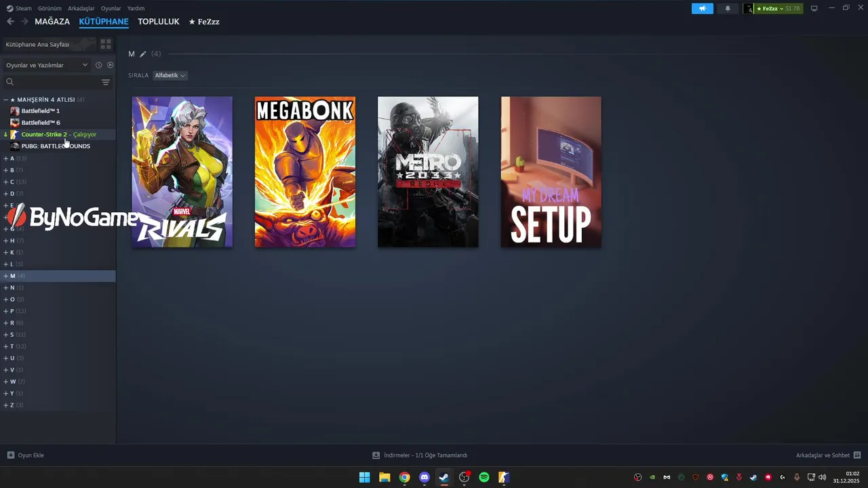
Task: Open Arkadaşlar ve Sohbet
Action: click(828, 455)
